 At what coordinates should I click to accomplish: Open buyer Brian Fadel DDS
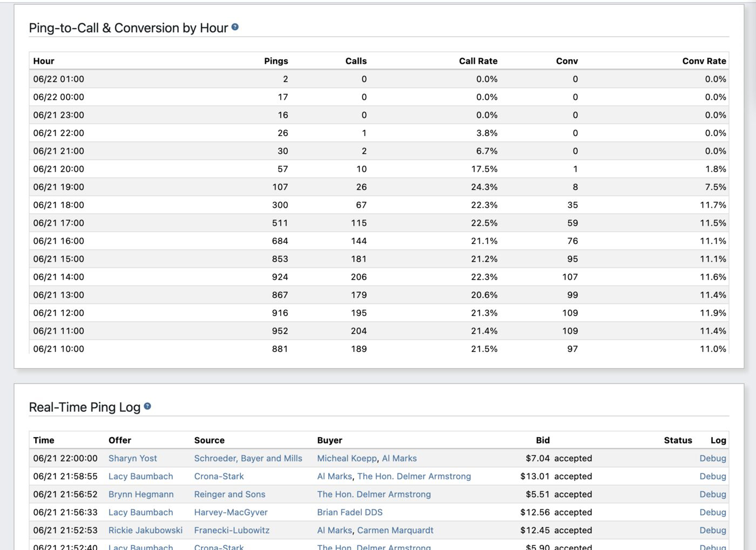click(350, 512)
